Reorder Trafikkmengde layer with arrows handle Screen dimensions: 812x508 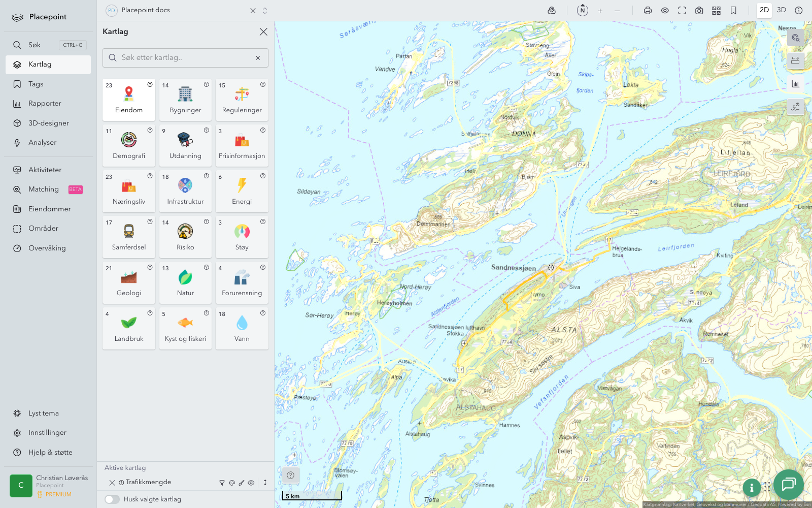point(265,483)
